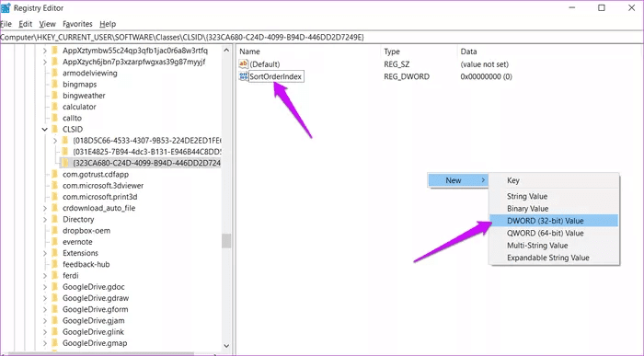Click the Extensions folder icon
The height and width of the screenshot is (356, 644).
[x=55, y=253]
